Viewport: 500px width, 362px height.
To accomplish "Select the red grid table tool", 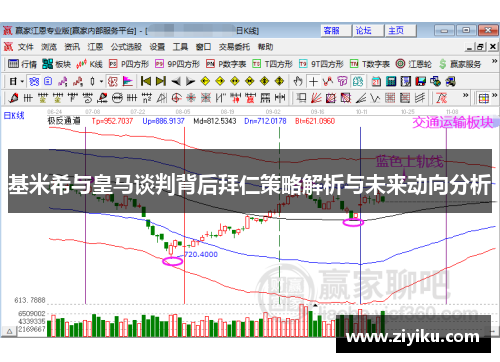I will 390,98.
